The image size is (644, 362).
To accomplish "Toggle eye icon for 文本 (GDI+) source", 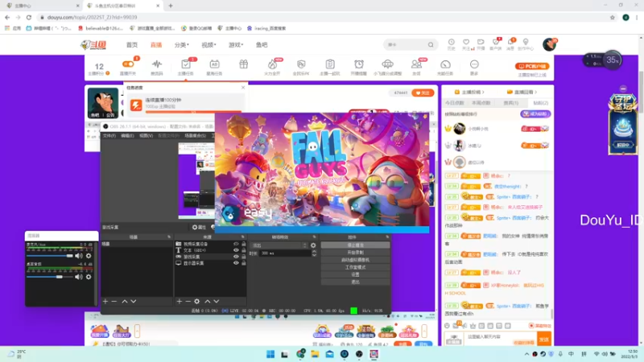I will pyautogui.click(x=236, y=250).
